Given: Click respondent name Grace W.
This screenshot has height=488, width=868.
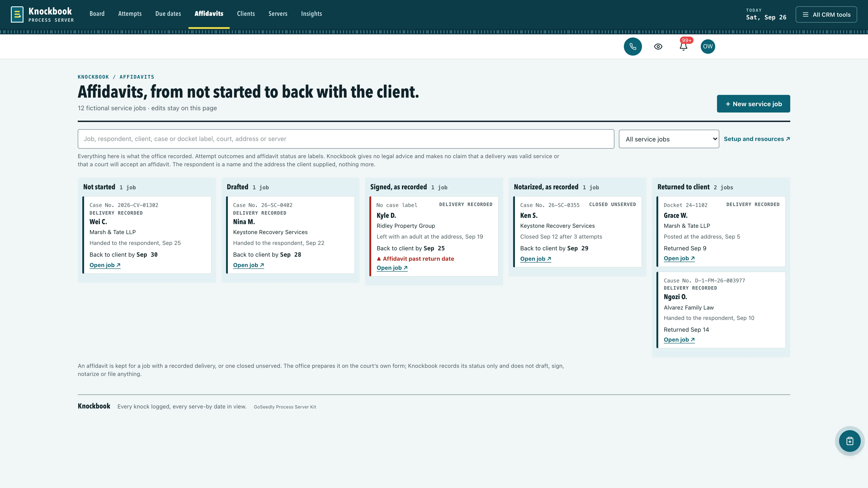Looking at the screenshot, I should [676, 215].
